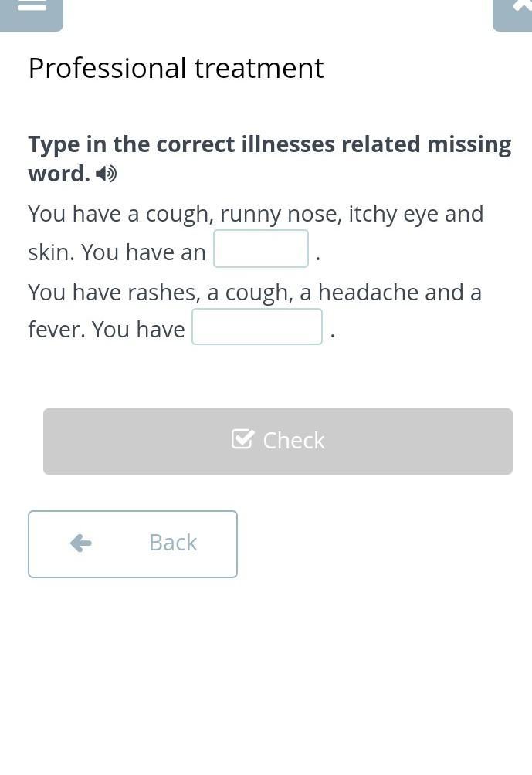
Task: Click the sentence about cough and runny nose
Action: point(255,213)
